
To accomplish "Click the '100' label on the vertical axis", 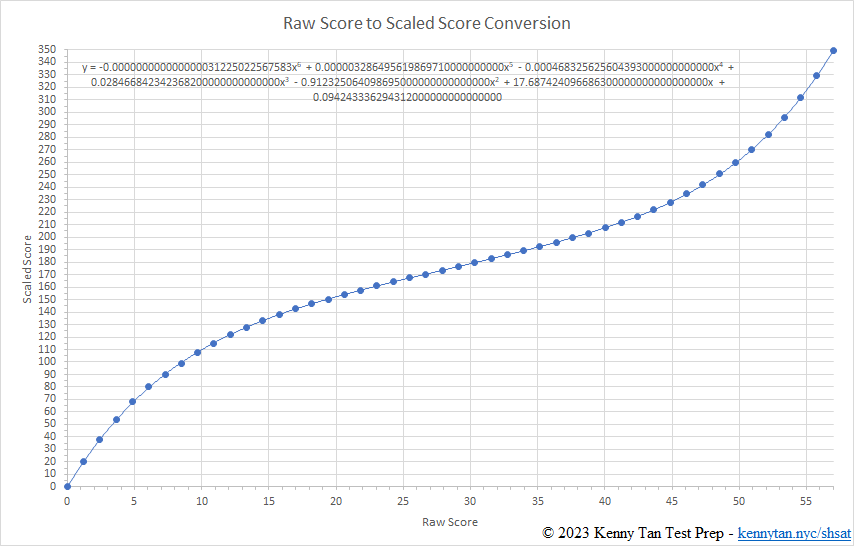I will [47, 361].
